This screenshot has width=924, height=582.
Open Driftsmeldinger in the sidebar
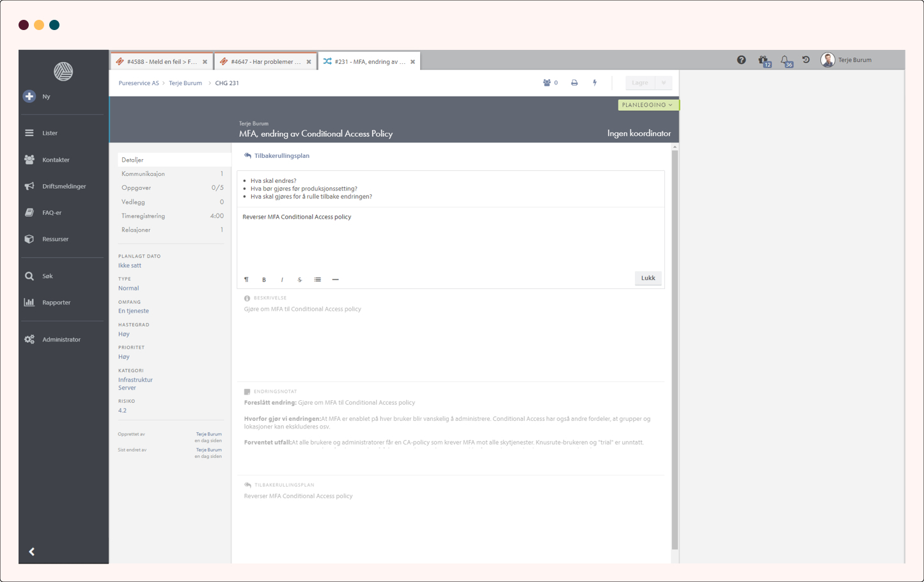coord(63,187)
